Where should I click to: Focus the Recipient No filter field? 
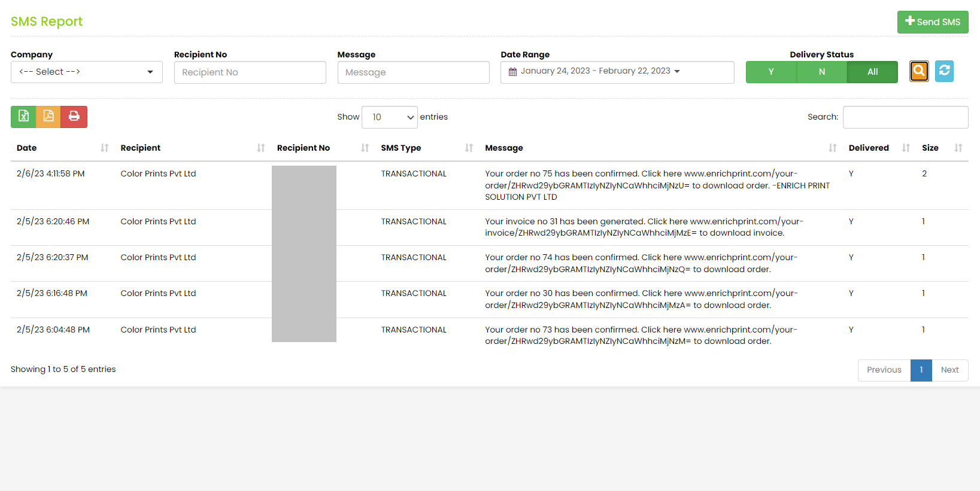250,72
